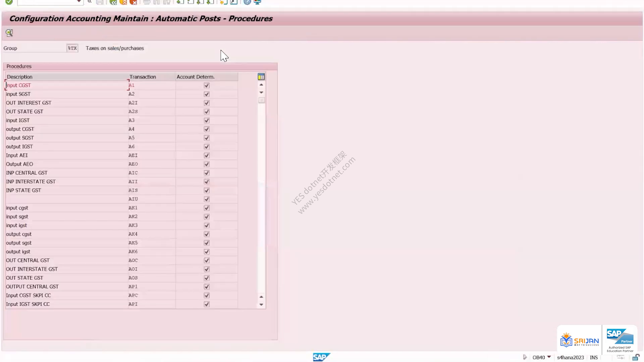
Task: Toggle Account Determ. checkbox for AEI
Action: tap(207, 156)
